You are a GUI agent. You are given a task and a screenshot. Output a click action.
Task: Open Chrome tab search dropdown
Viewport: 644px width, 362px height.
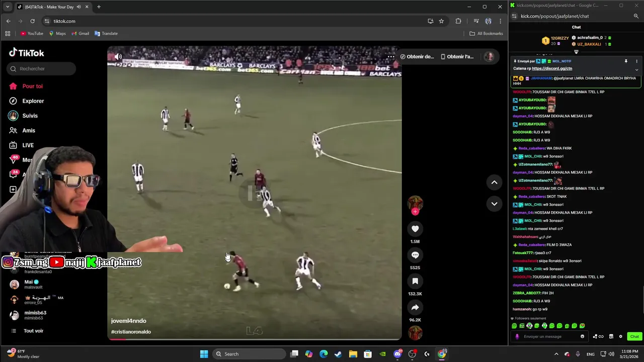(7, 7)
